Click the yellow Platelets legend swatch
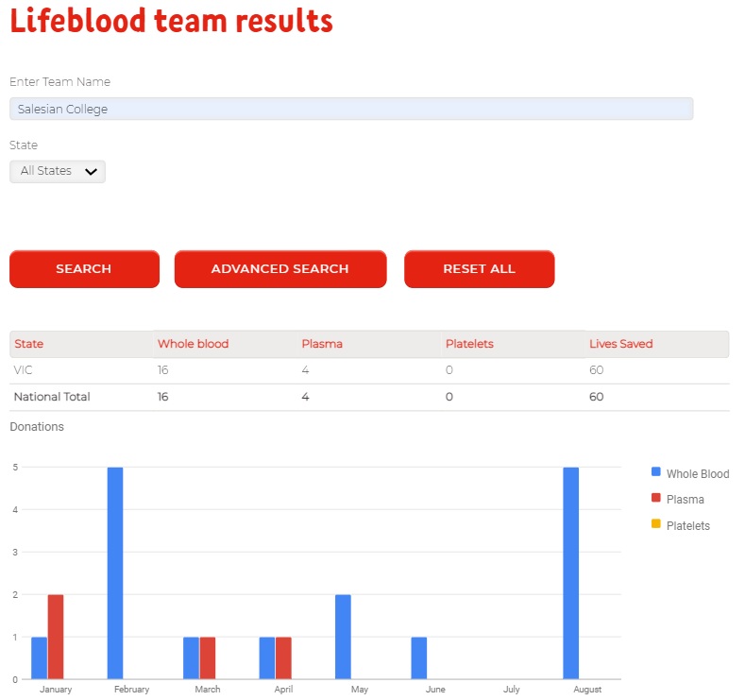The image size is (745, 700). pyautogui.click(x=655, y=523)
